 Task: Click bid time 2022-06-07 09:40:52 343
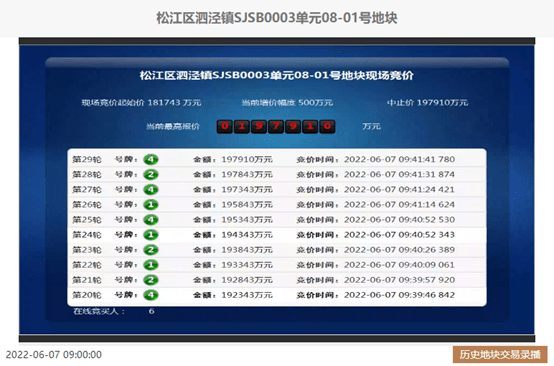399,235
